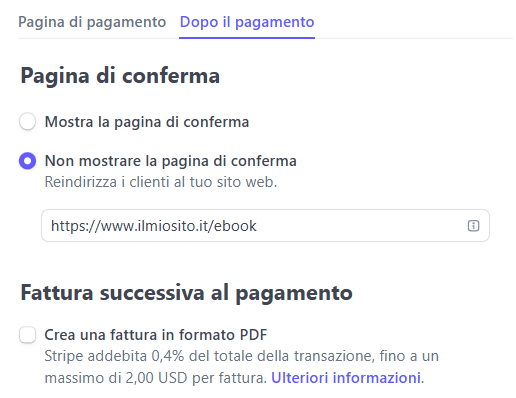Image resolution: width=516 pixels, height=398 pixels.
Task: Click the info icon in the URL field
Action: click(473, 226)
